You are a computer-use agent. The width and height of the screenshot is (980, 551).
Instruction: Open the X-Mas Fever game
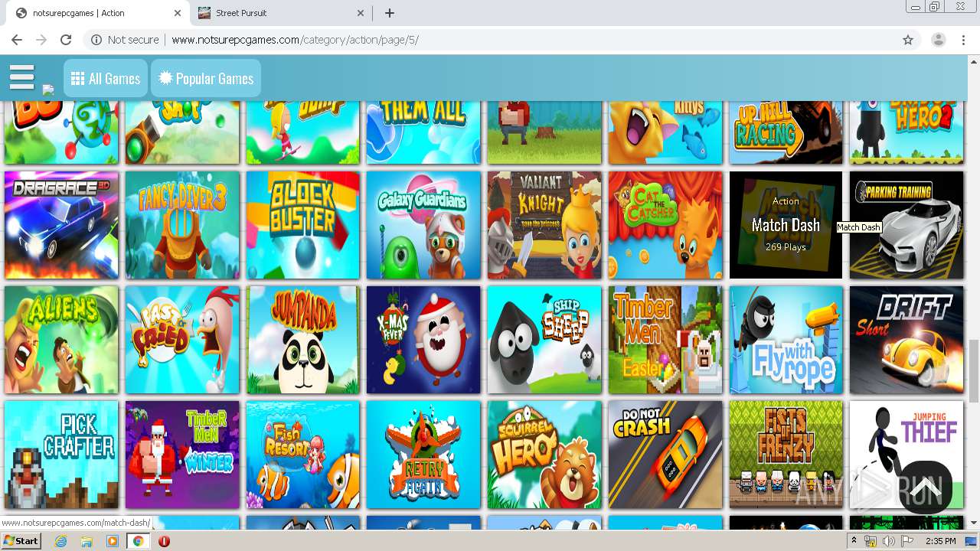point(423,340)
